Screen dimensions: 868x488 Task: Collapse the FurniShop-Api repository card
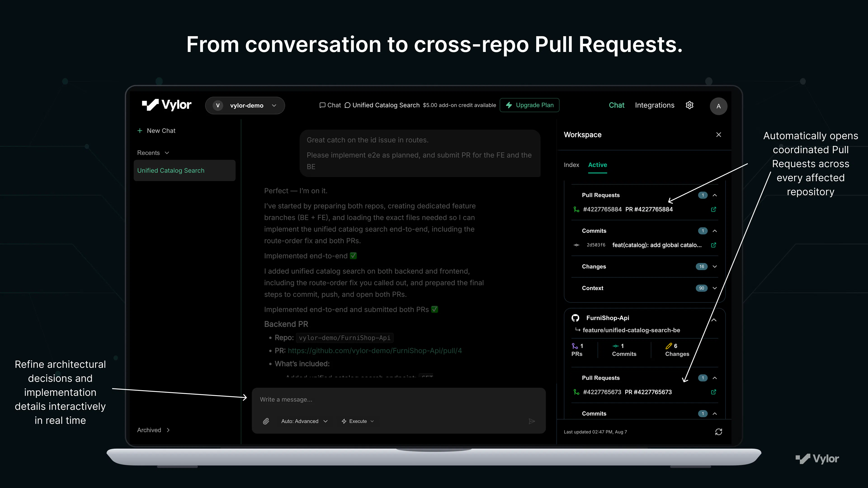click(714, 320)
